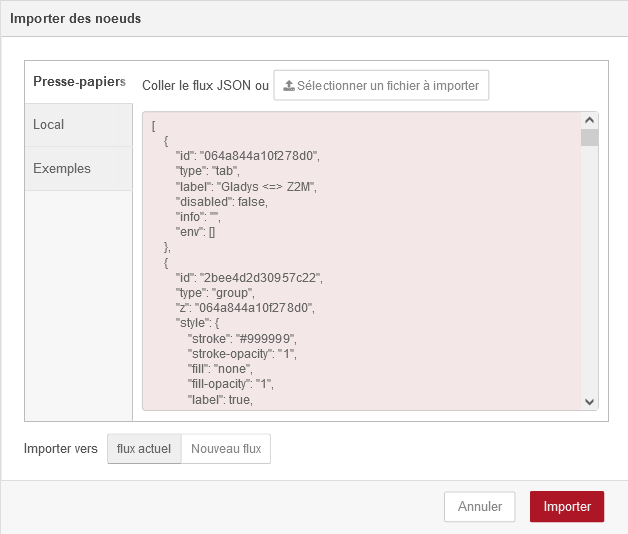Click the "z": "064a844a10f278d0" line
The image size is (628, 534).
pos(245,308)
